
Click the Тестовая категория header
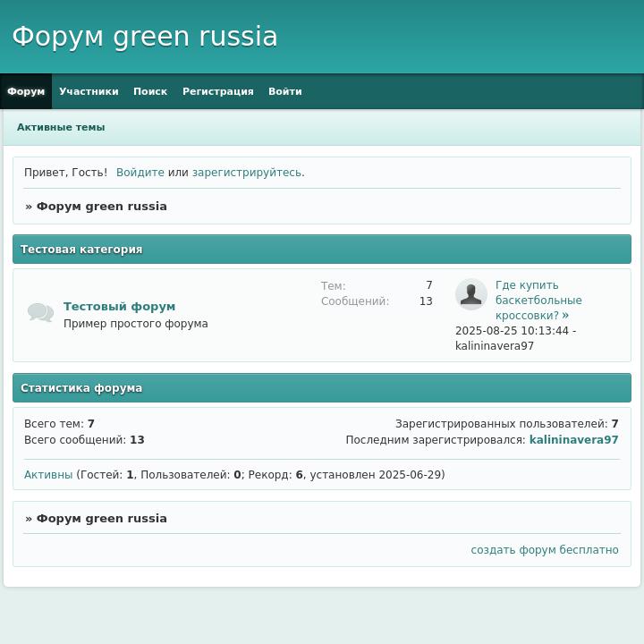tap(81, 250)
